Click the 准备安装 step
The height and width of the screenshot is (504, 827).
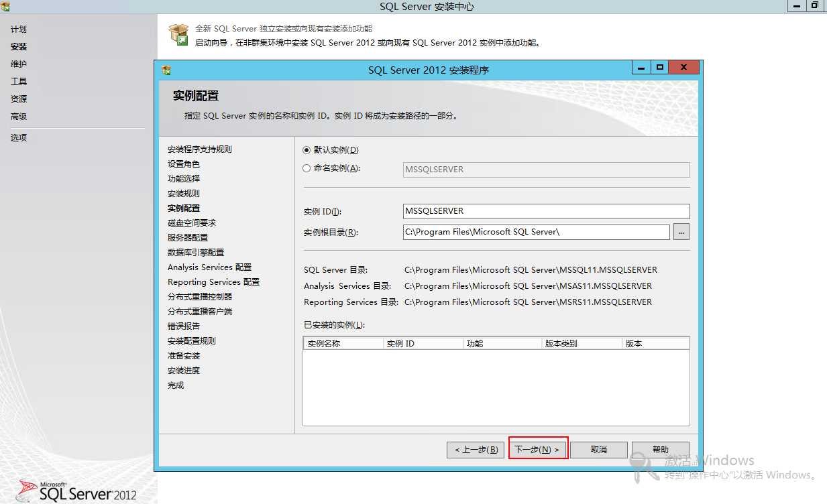point(184,356)
